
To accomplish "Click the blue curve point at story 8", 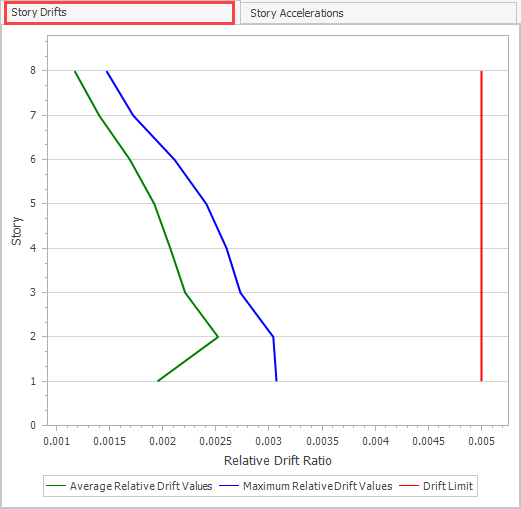I will [107, 71].
